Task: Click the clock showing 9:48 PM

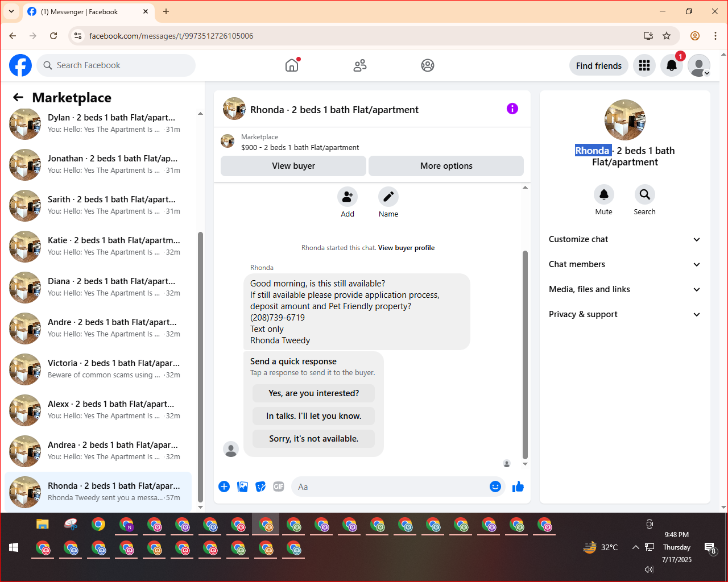Action: tap(677, 535)
